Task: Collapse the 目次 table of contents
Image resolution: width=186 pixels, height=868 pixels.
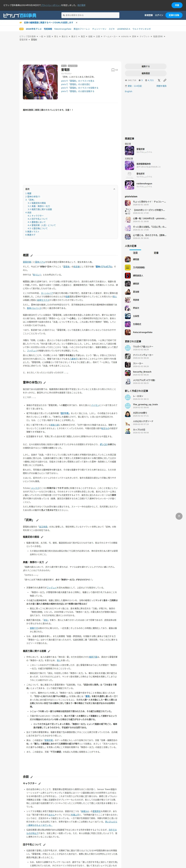Action: 114,189
